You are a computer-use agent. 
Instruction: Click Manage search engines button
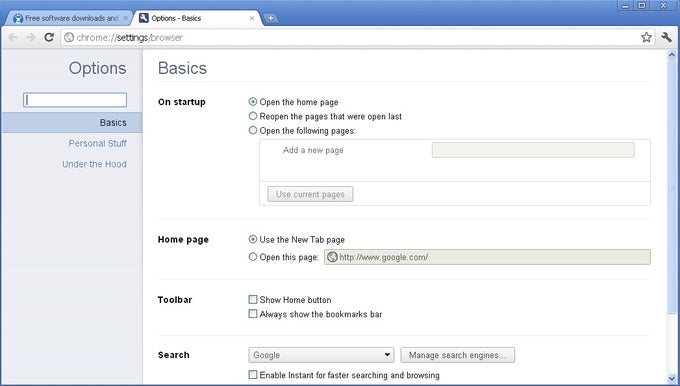point(458,355)
